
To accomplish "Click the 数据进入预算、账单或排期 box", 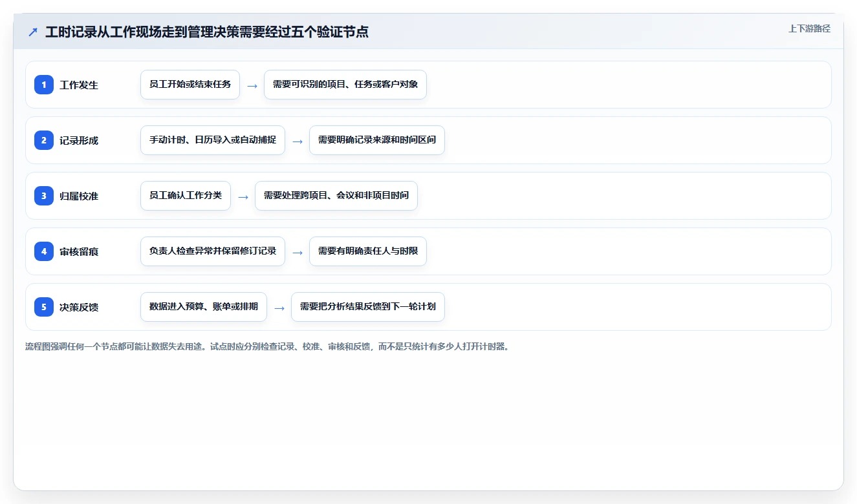I will coord(204,307).
